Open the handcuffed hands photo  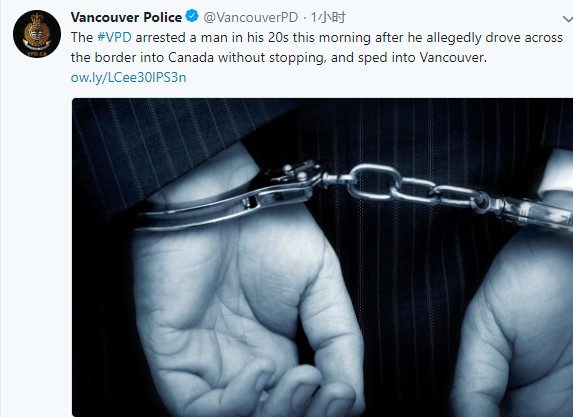coord(322,257)
